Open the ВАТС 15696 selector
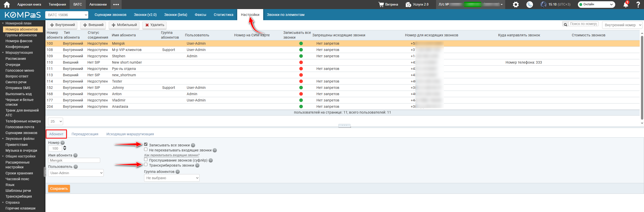This screenshot has height=212, width=644. click(x=67, y=15)
